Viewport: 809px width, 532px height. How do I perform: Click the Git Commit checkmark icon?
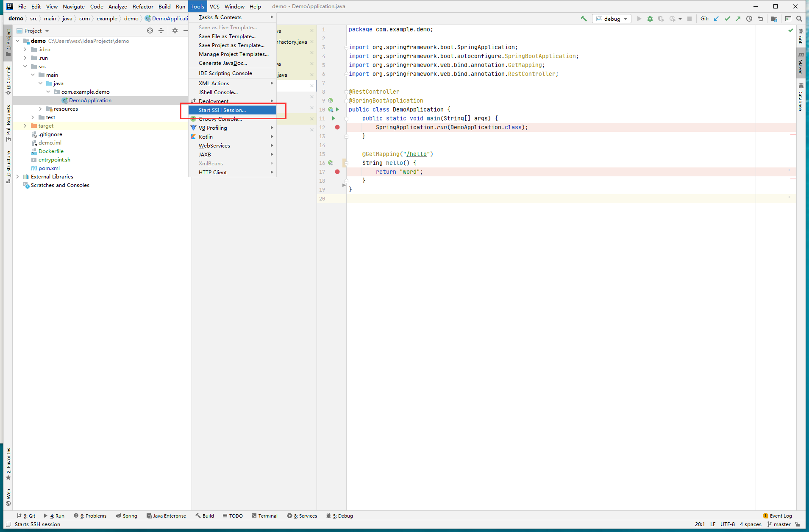(727, 19)
